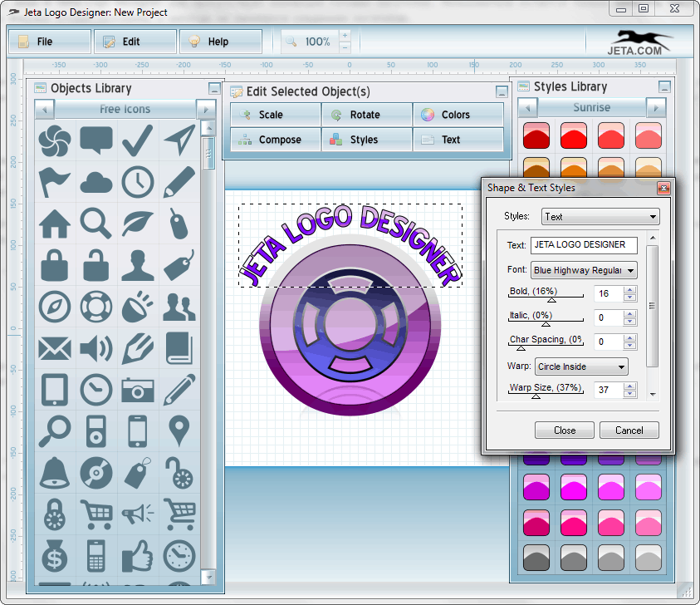Viewport: 700px width, 605px height.
Task: Pick the CD disc icon
Action: click(96, 473)
